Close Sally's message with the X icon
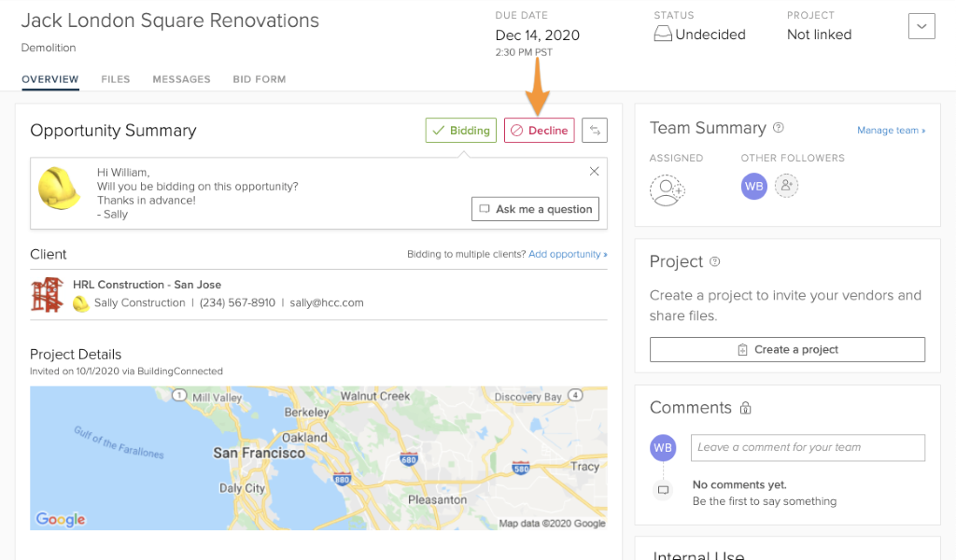 594,172
